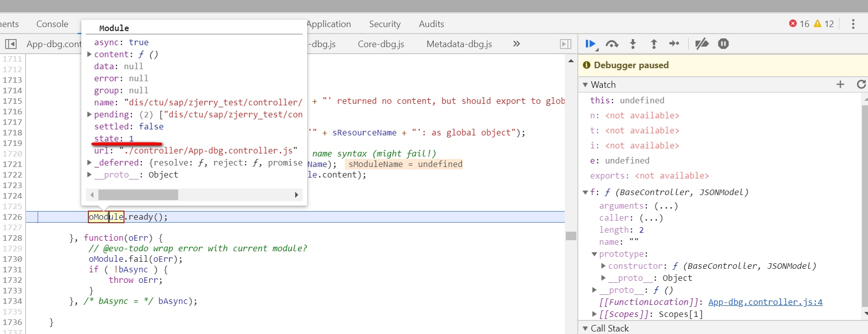
Task: Click watch entry 'exports: <not available>'
Action: point(649,176)
